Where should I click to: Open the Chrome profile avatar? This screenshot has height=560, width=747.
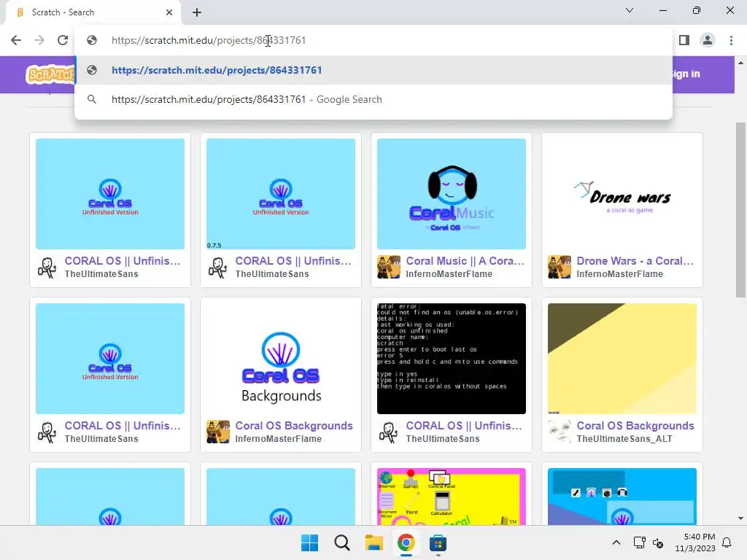tap(708, 40)
